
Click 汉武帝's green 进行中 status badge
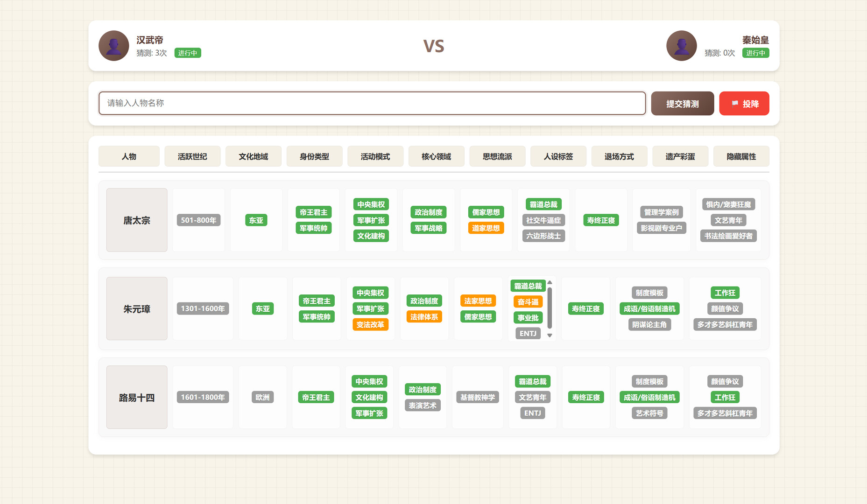click(x=188, y=53)
